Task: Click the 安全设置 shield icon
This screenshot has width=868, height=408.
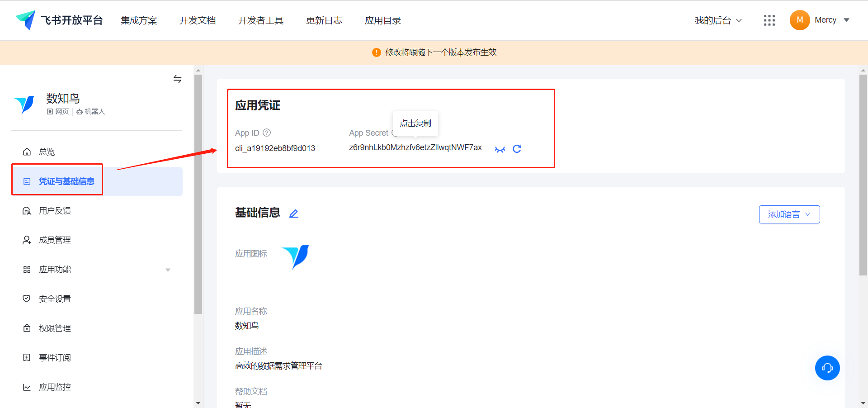Action: point(27,299)
